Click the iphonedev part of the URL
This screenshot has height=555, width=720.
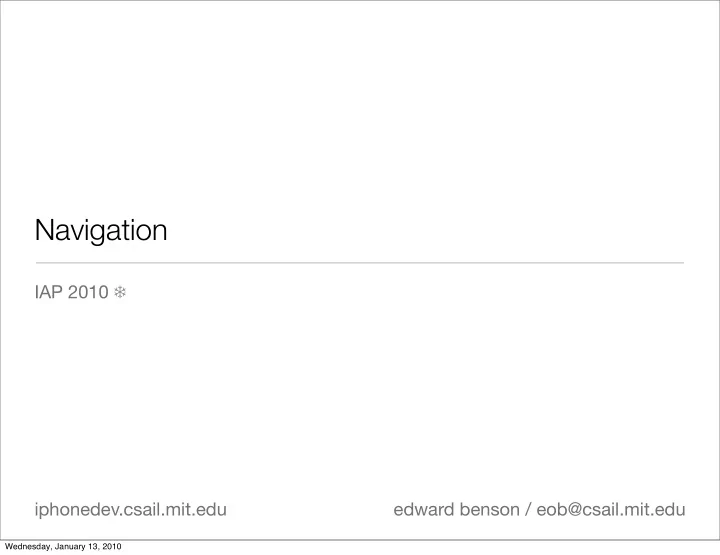point(76,510)
